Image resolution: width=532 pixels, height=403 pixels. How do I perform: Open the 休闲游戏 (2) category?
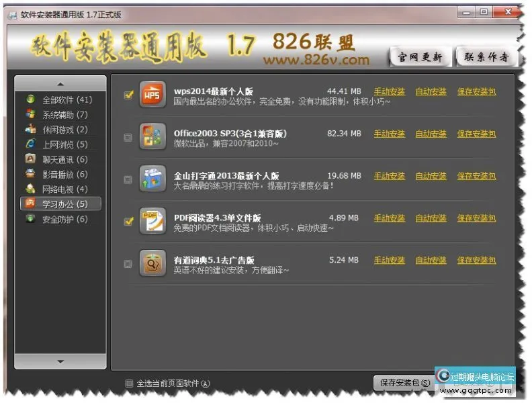click(x=61, y=130)
